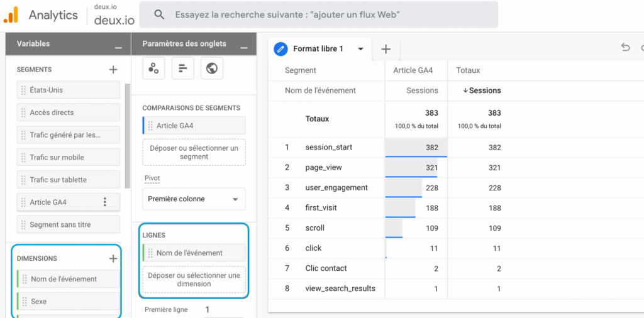Add a new segment with plus icon
This screenshot has width=644, height=318.
113,70
